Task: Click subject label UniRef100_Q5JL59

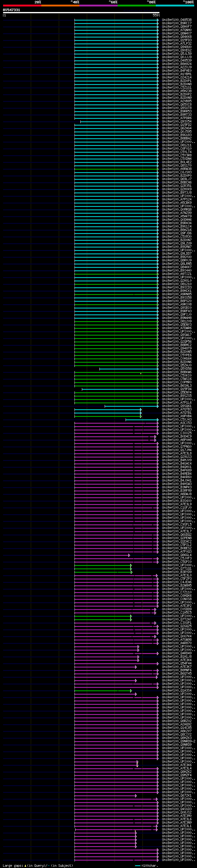Action: 177,54
